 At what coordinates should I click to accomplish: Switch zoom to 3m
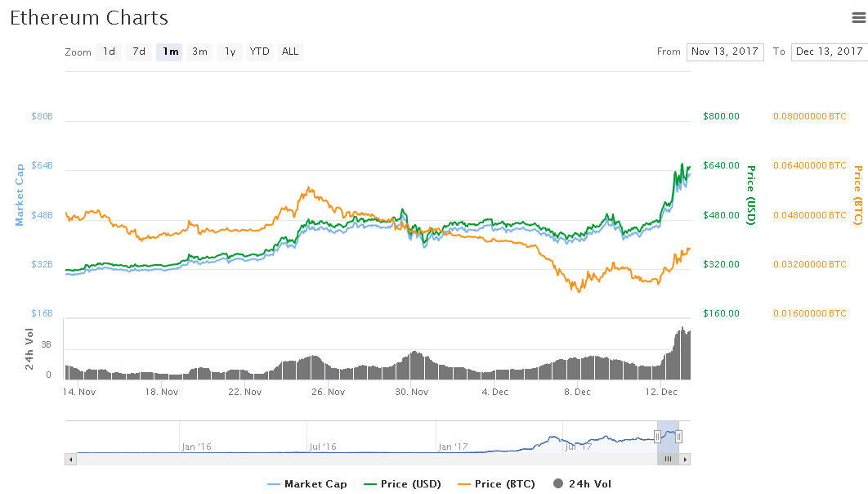pyautogui.click(x=199, y=52)
